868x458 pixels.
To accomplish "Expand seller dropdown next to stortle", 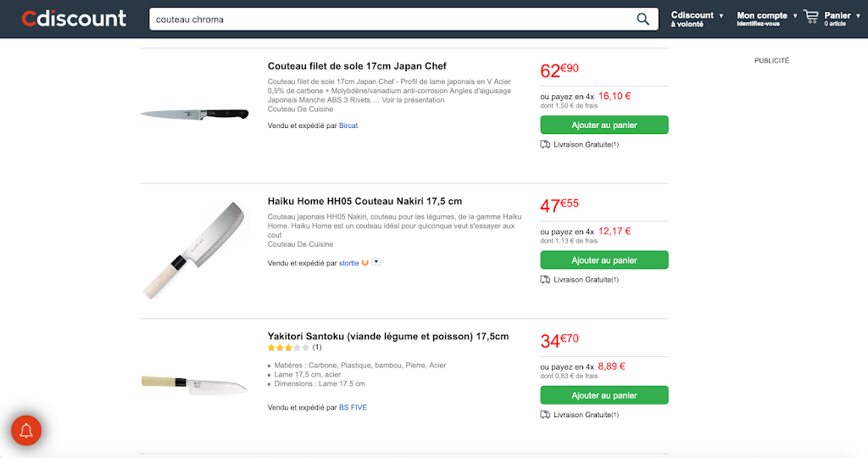I will (376, 262).
